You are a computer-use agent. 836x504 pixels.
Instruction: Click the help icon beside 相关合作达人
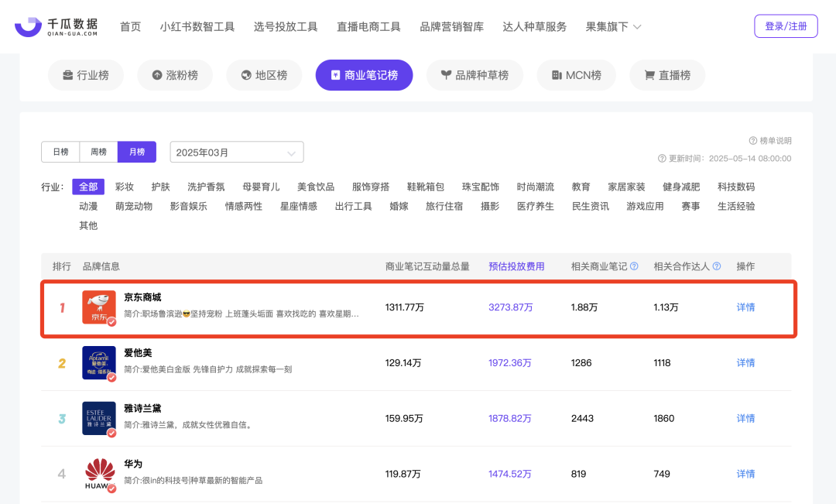pyautogui.click(x=716, y=266)
